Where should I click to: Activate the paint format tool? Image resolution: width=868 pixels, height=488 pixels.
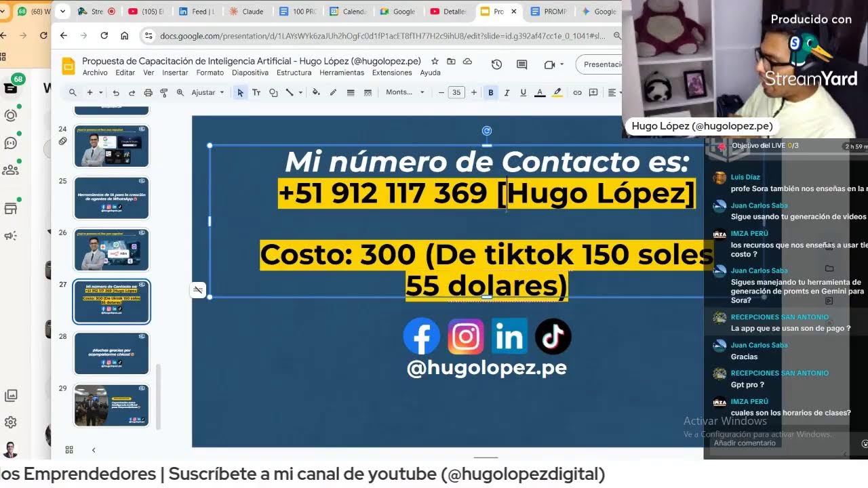(163, 92)
